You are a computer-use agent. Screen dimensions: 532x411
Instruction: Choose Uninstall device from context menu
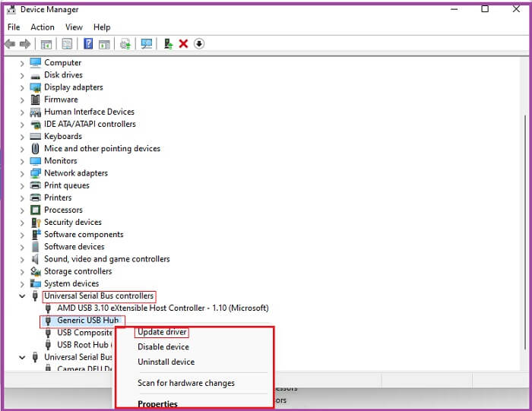click(166, 362)
